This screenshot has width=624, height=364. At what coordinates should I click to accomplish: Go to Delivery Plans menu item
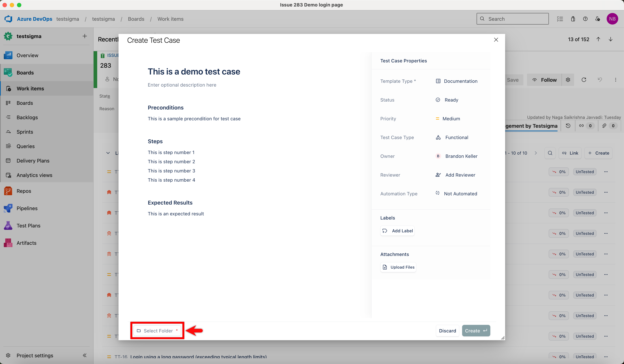(x=33, y=161)
